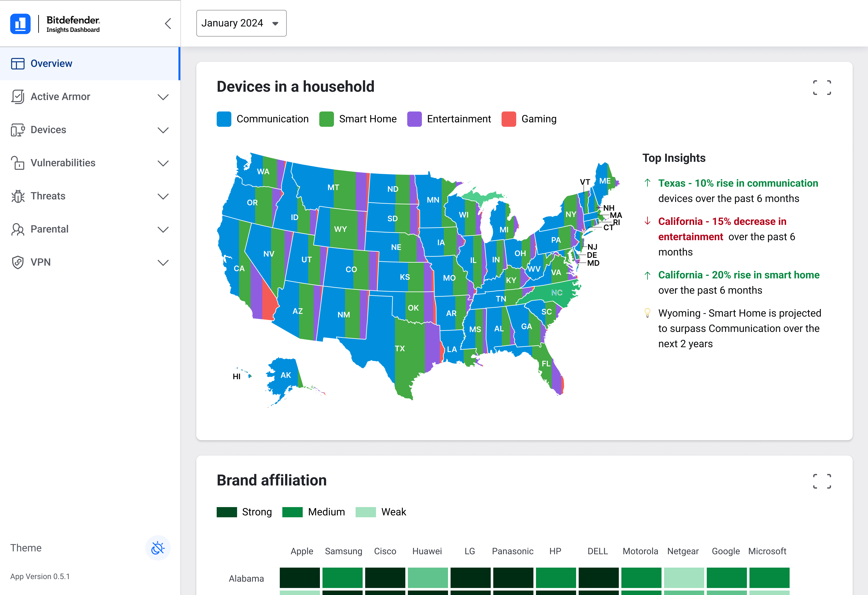Click the Weak legend color swatch
The width and height of the screenshot is (868, 595).
tap(366, 512)
